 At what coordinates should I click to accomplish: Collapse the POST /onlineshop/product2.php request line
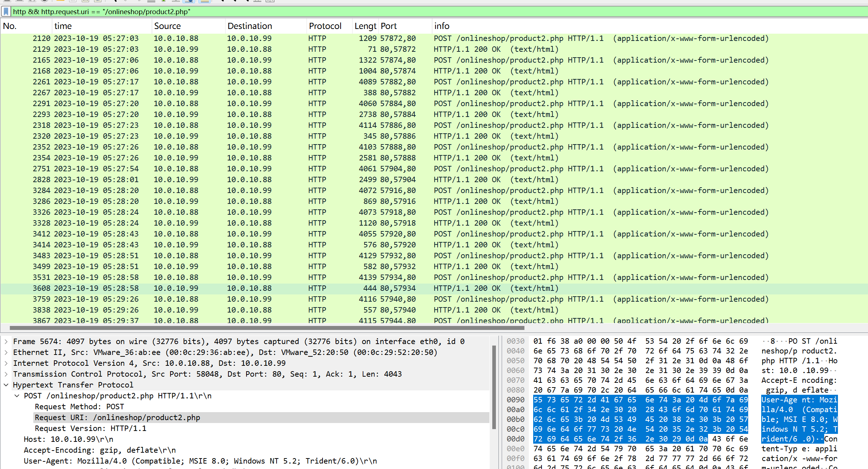coord(17,396)
